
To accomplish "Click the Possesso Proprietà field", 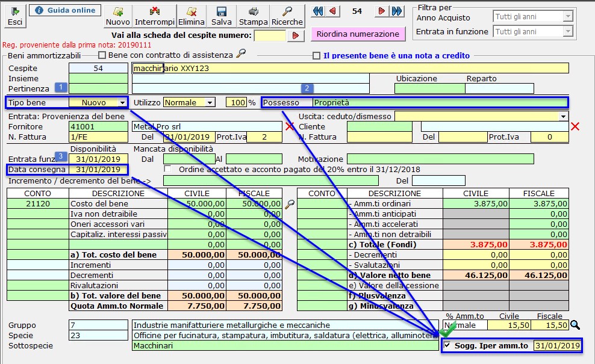I will 440,103.
